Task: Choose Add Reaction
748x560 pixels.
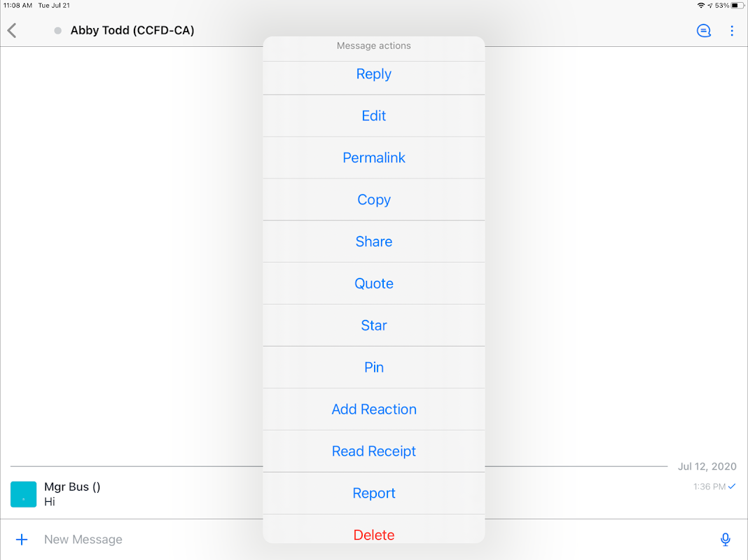Action: coord(374,410)
